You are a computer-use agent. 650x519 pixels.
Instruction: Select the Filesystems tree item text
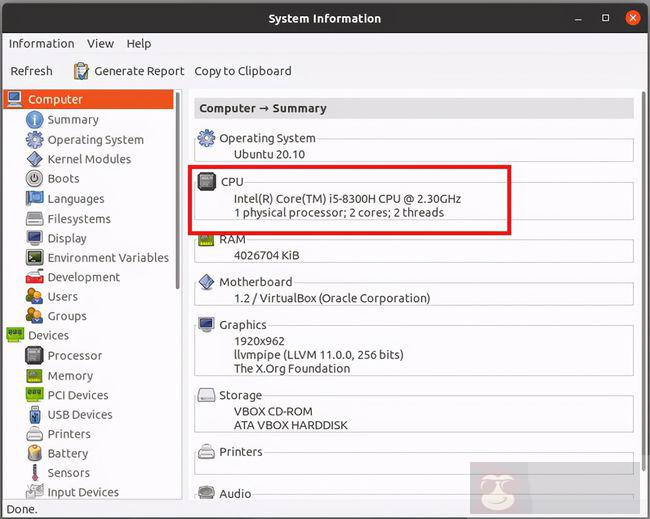click(79, 219)
